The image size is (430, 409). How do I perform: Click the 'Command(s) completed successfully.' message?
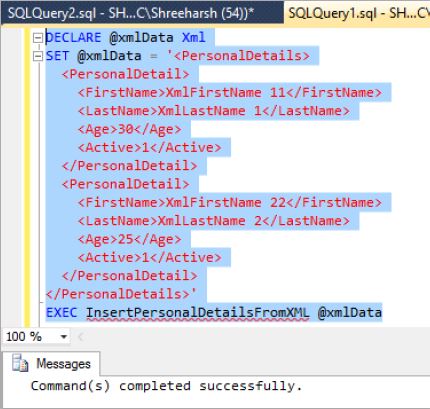tap(167, 386)
